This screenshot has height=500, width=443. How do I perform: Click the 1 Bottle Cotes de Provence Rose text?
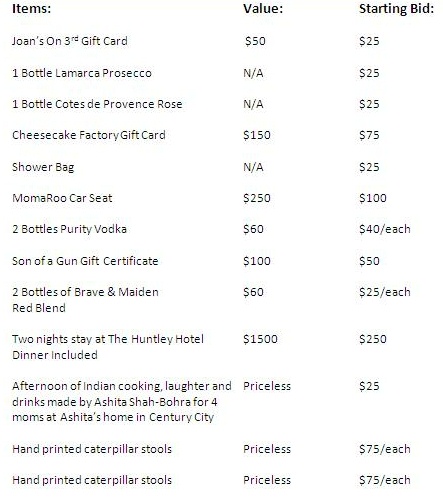click(97, 104)
